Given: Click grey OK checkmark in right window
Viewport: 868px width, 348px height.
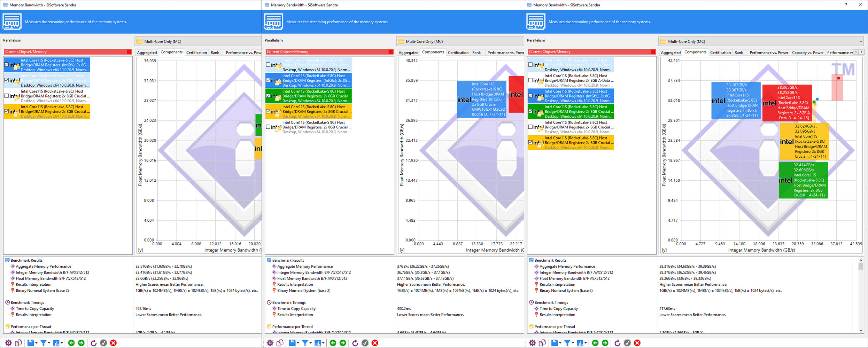Looking at the screenshot, I should tap(627, 343).
